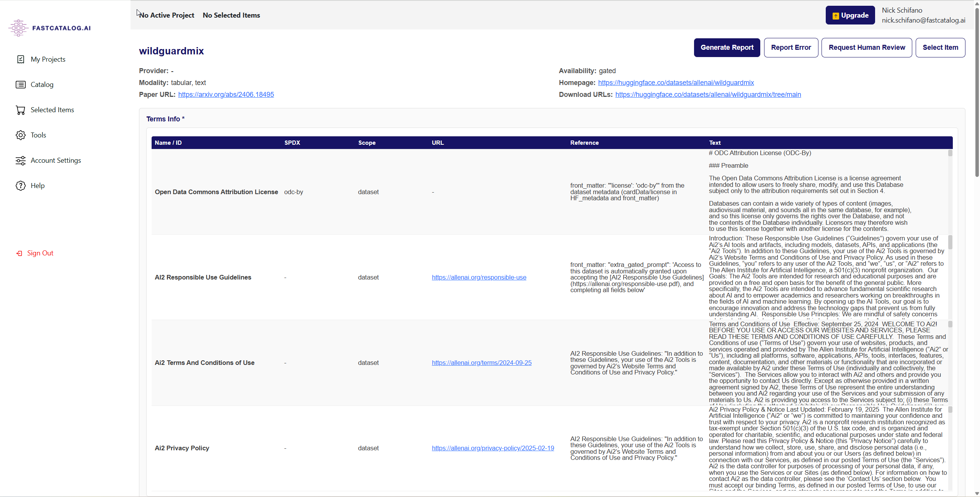Click Generate Report button

[727, 47]
